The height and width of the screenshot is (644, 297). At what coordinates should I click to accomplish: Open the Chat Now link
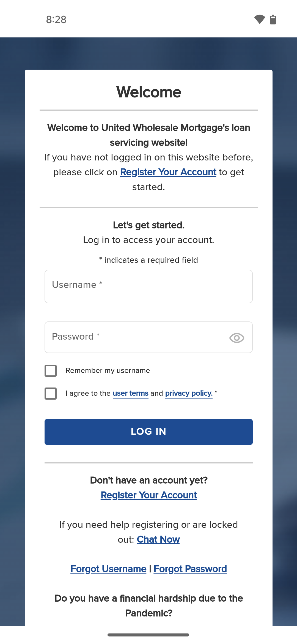point(158,539)
